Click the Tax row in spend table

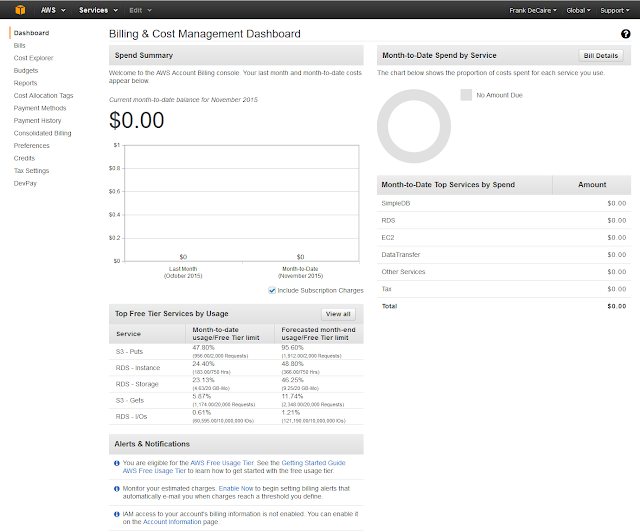point(504,289)
